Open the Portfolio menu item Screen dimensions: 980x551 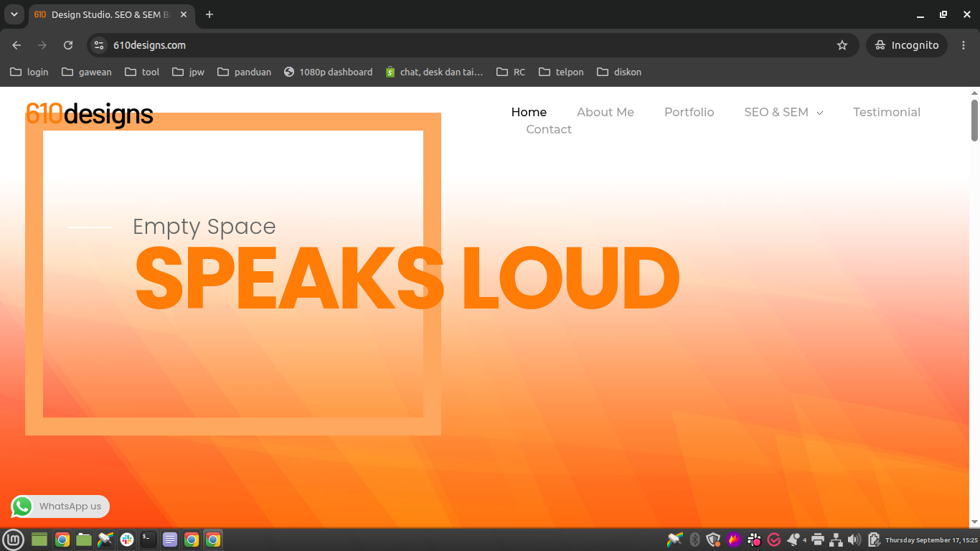689,112
